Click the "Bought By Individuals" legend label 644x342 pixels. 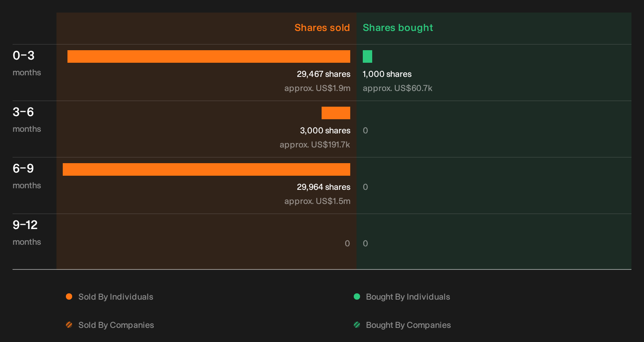pyautogui.click(x=408, y=297)
